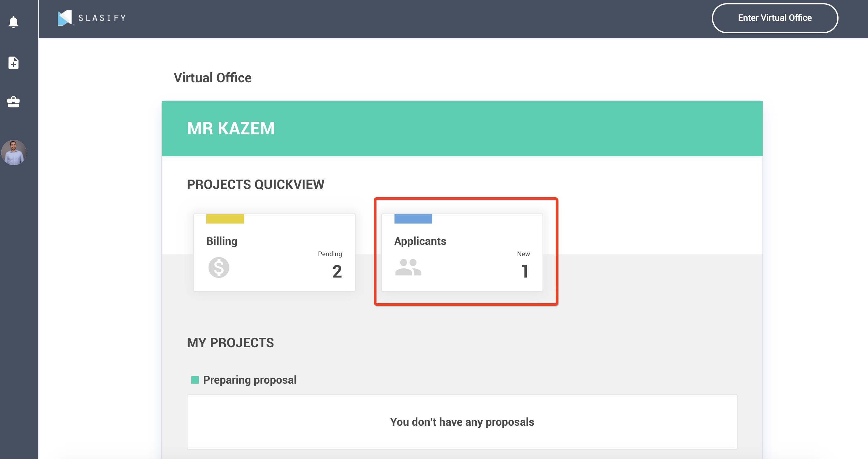Click the Virtual Office page title

212,78
